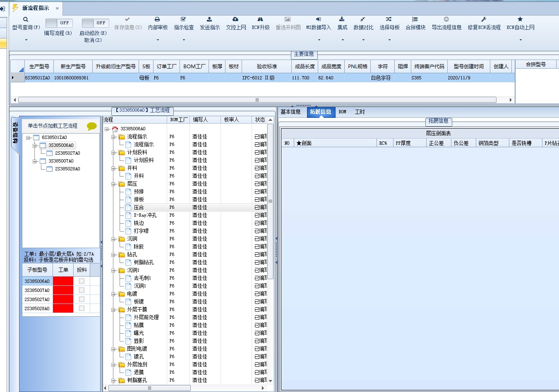Open the 设备结构 vertical side tab
This screenshot has width=559, height=392.
(x=15, y=132)
